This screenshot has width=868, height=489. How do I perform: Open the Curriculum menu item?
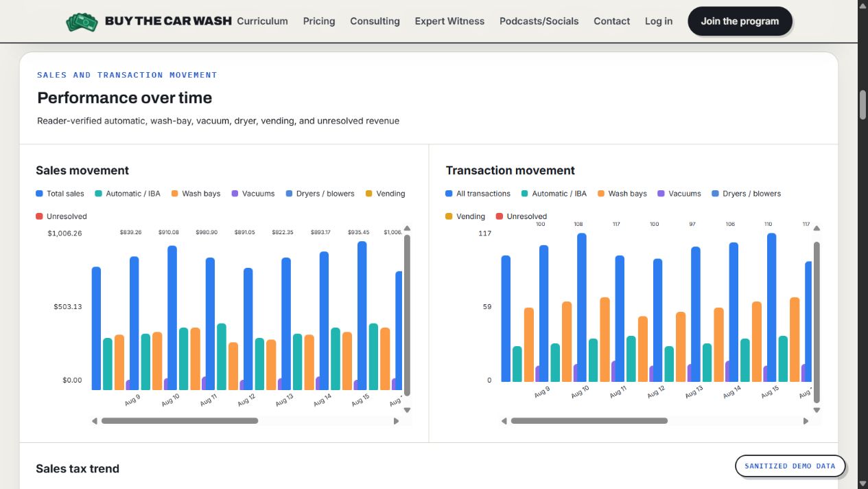pyautogui.click(x=262, y=21)
